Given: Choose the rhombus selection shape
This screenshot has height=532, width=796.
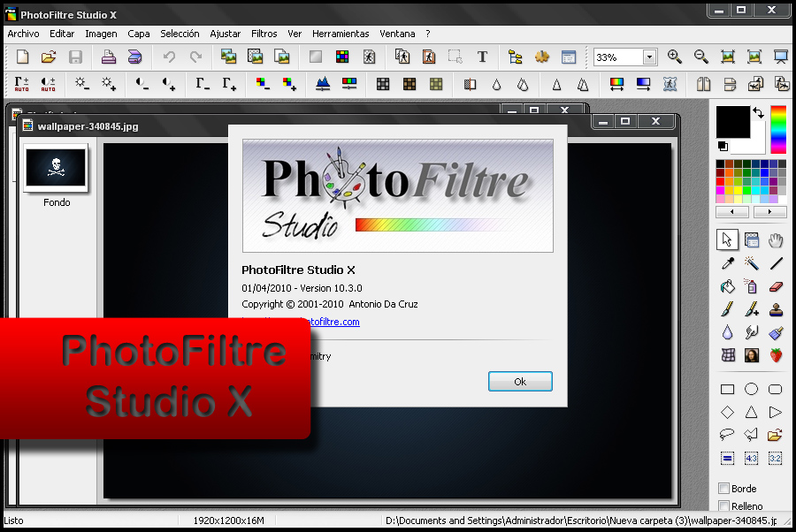Looking at the screenshot, I should coord(727,412).
